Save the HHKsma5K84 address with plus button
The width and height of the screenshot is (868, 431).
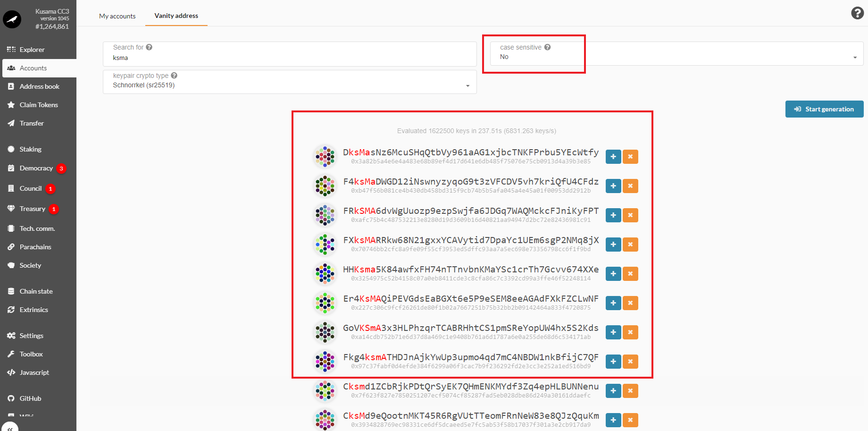[613, 274]
